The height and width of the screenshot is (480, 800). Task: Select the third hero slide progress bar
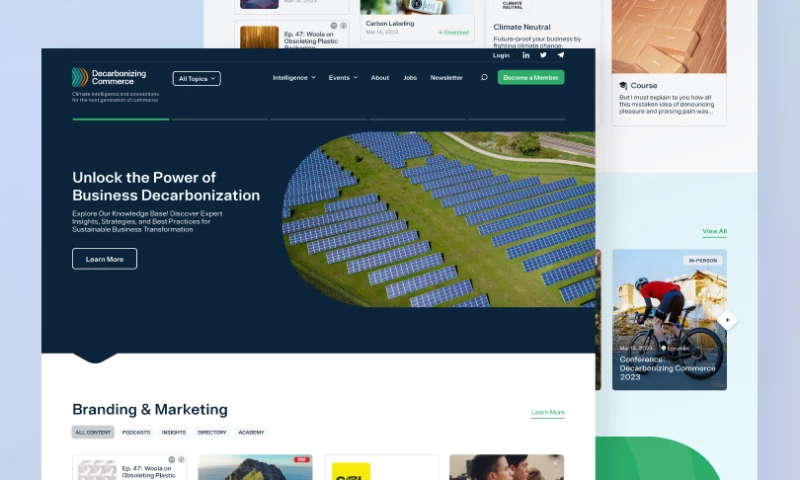pos(319,119)
